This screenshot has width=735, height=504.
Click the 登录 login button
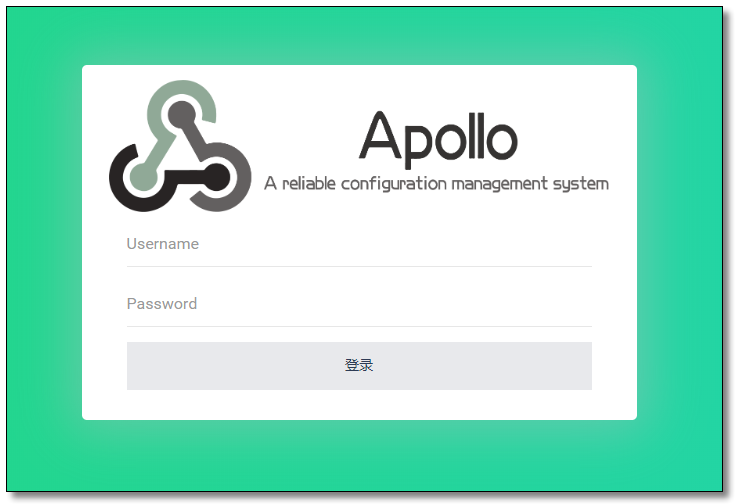pos(359,366)
